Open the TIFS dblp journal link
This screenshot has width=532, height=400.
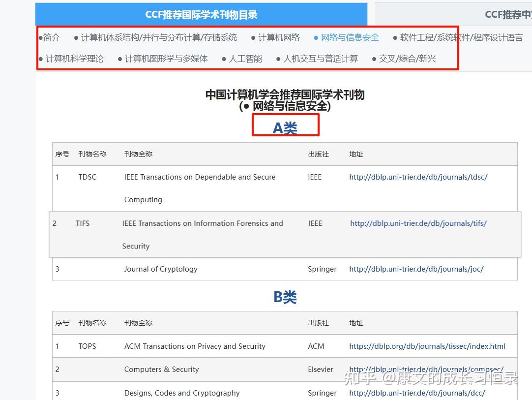pyautogui.click(x=418, y=223)
